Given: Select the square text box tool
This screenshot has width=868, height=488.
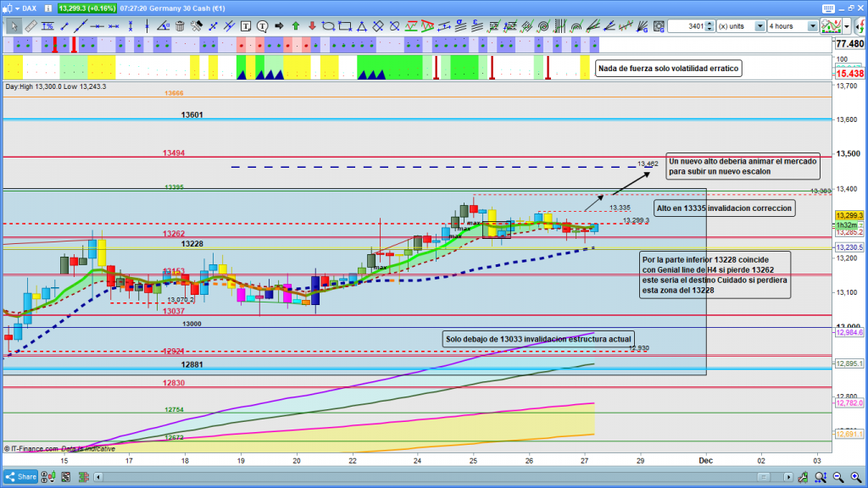Looking at the screenshot, I should tap(245, 26).
